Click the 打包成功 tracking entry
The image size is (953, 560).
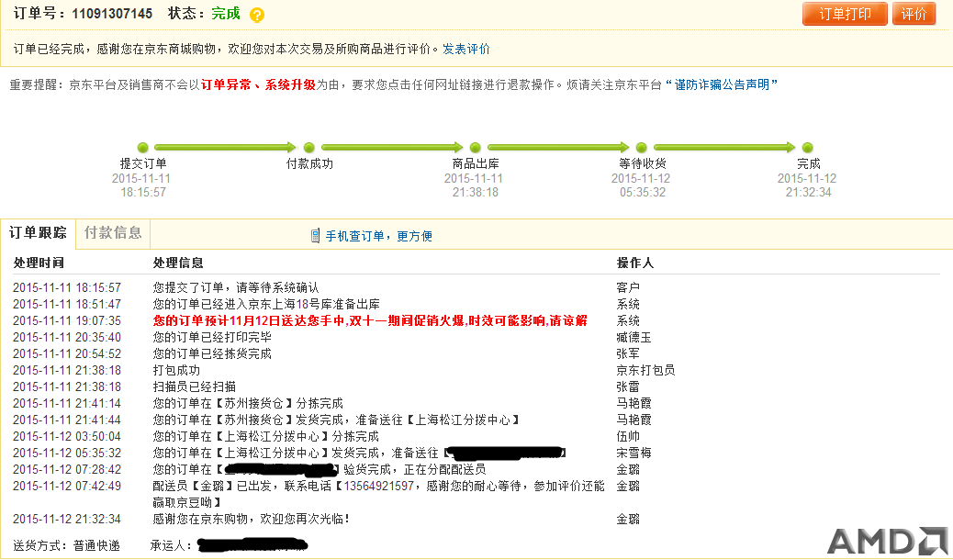(176, 370)
